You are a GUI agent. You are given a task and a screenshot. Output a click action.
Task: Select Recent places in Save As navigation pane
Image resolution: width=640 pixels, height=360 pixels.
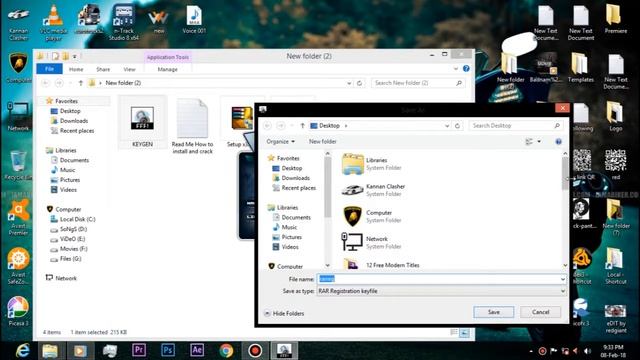(x=294, y=188)
